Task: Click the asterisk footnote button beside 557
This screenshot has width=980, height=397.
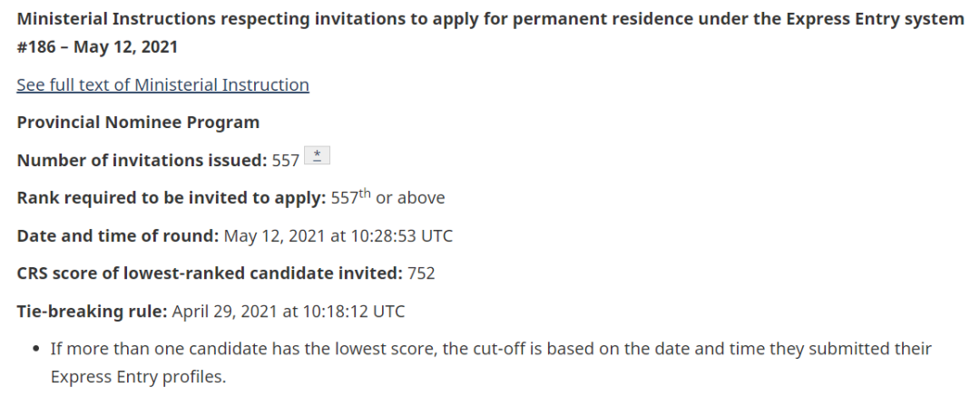Action: [x=317, y=156]
